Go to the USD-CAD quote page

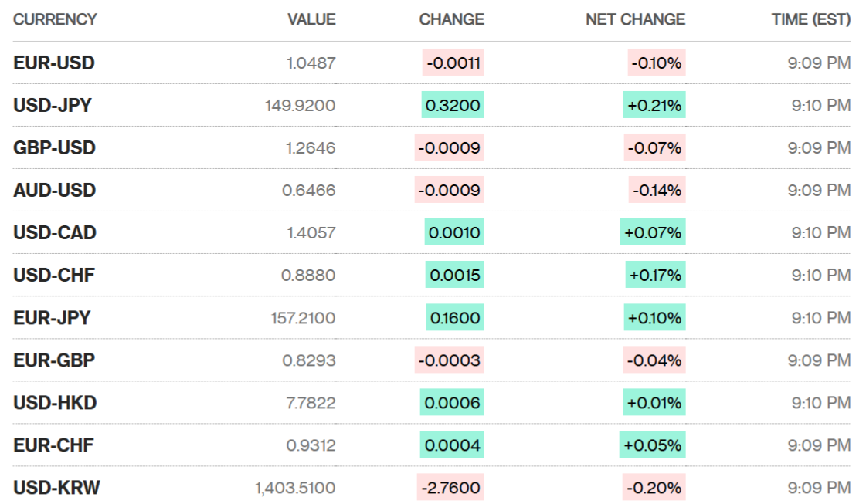point(54,233)
